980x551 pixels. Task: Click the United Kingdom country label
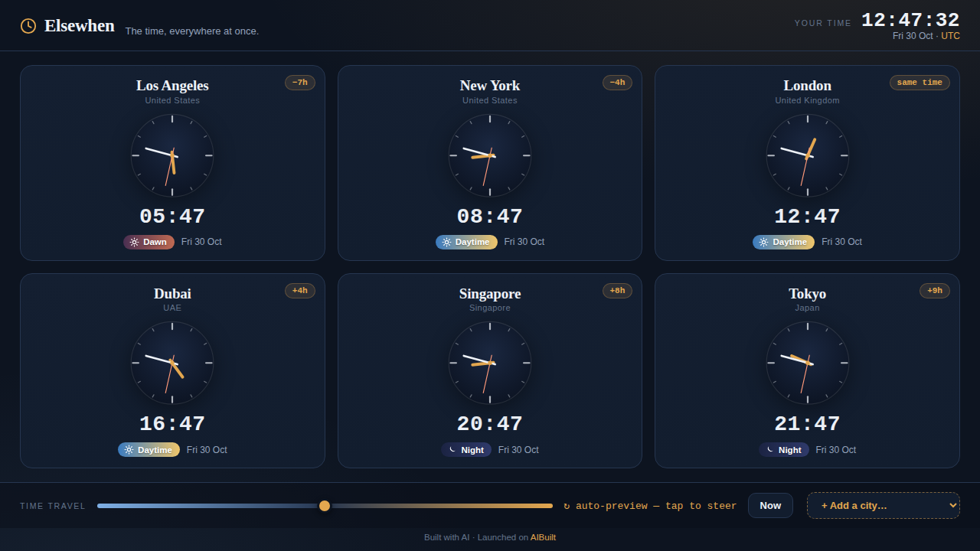[x=808, y=100]
